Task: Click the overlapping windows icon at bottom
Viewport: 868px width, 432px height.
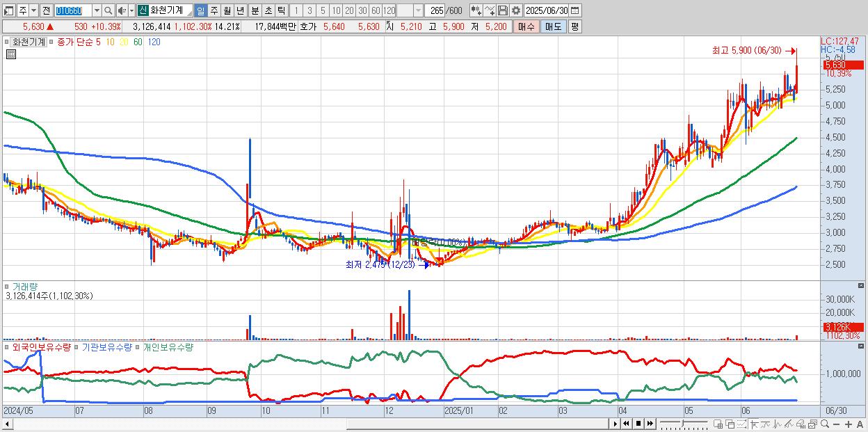Action: click(x=730, y=424)
